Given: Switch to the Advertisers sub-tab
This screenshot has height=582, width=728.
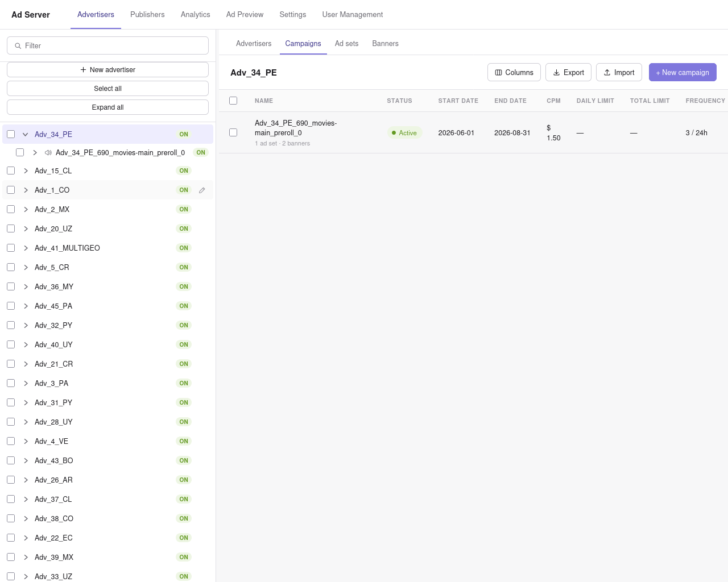Looking at the screenshot, I should coord(254,44).
